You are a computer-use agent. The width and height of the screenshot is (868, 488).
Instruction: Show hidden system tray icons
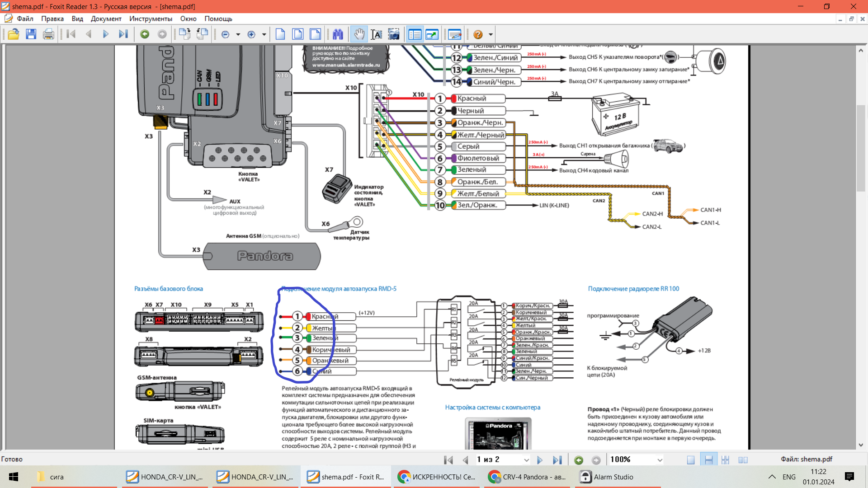coord(772,477)
